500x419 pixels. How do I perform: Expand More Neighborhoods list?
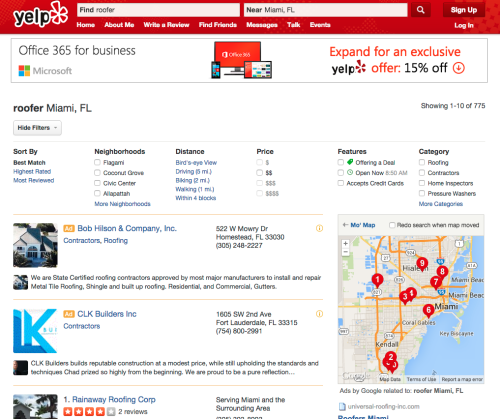(122, 204)
